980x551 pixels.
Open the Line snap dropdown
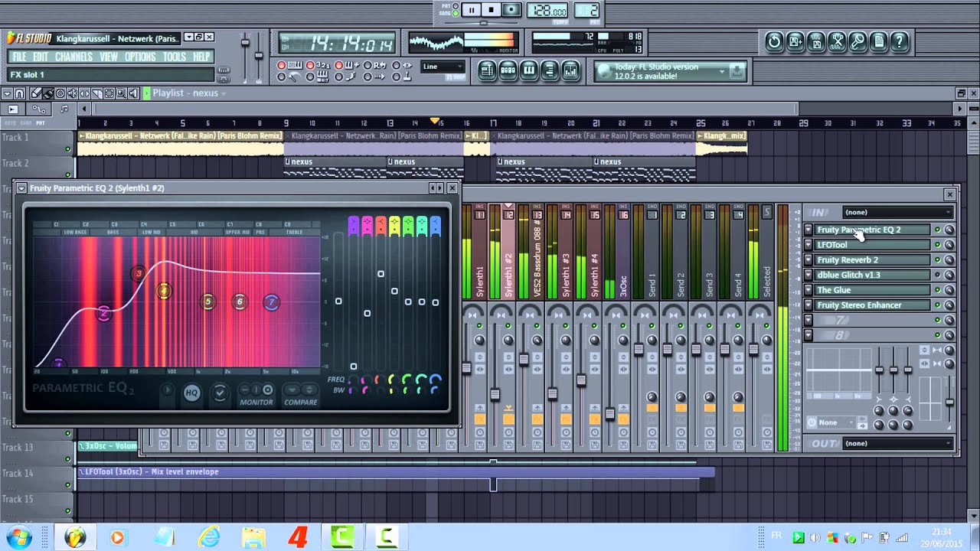(x=443, y=67)
